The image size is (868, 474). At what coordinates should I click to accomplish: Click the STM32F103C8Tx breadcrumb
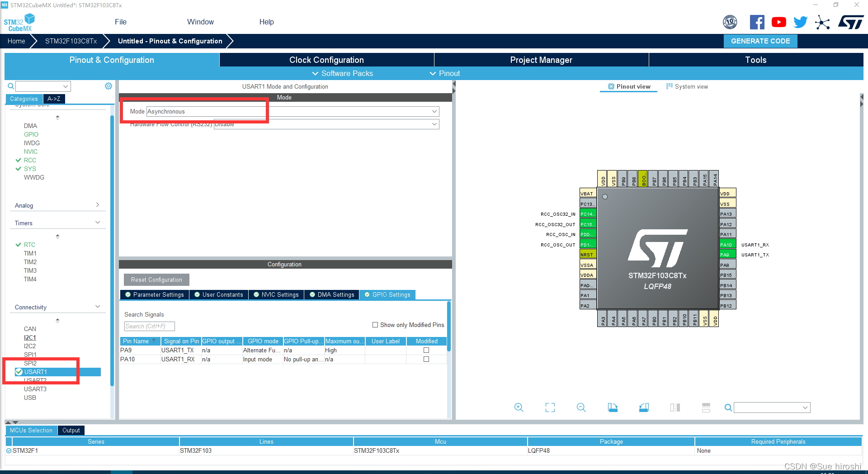(71, 41)
